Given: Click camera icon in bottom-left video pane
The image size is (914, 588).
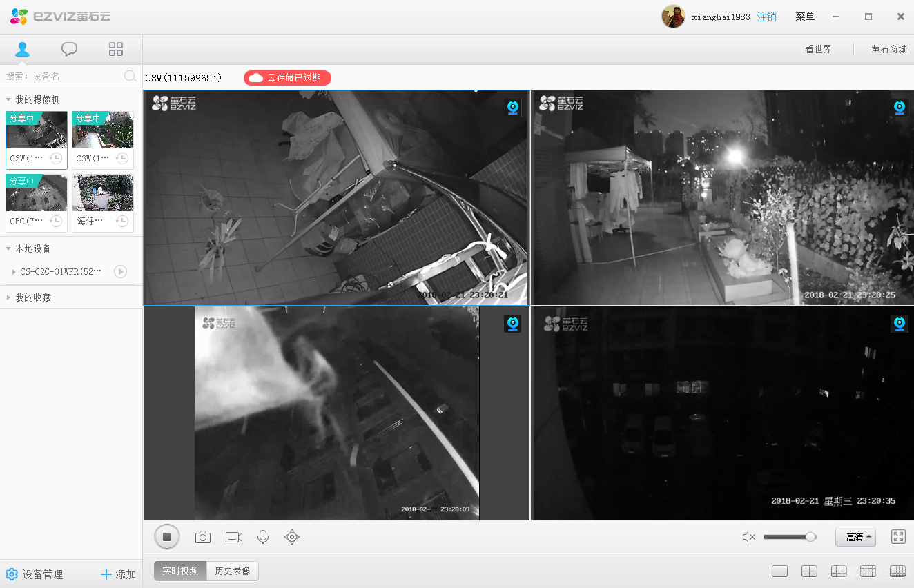Looking at the screenshot, I should [x=513, y=324].
